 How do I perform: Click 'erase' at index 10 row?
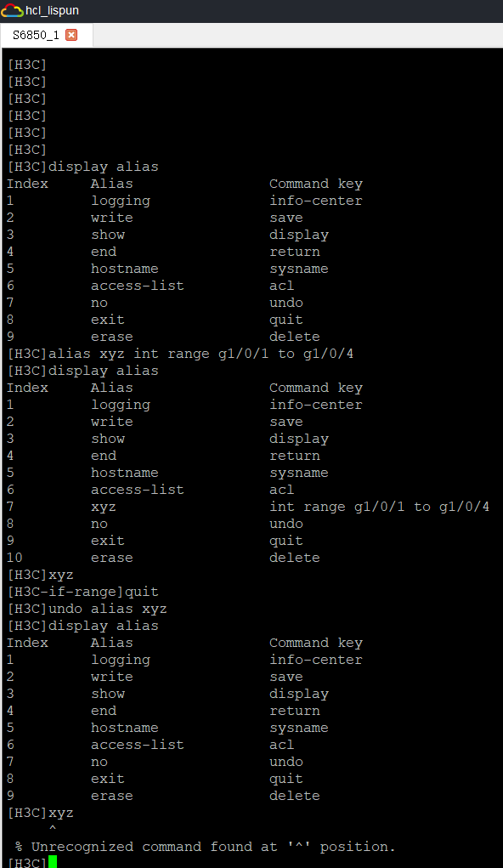point(112,558)
